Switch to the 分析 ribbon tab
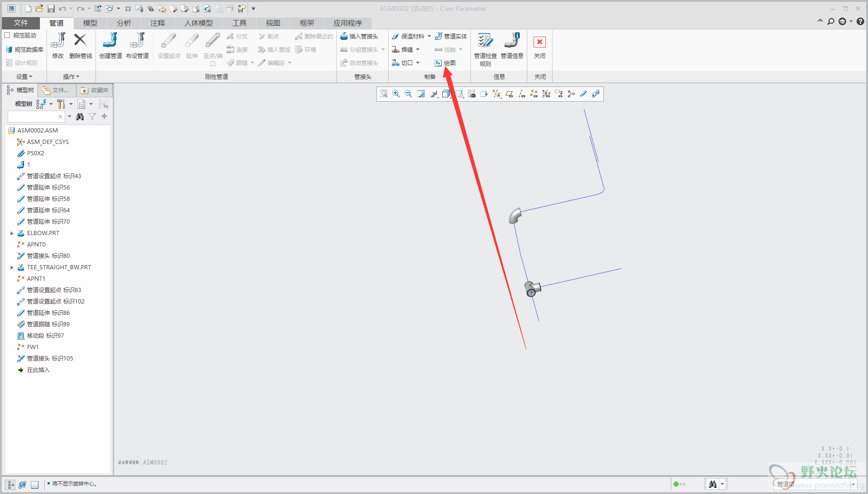This screenshot has height=494, width=868. pyautogui.click(x=124, y=23)
